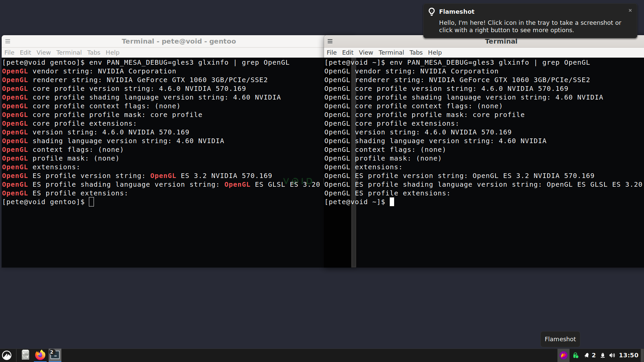Click the terminal taskbar button
The height and width of the screenshot is (362, 644).
[55, 355]
